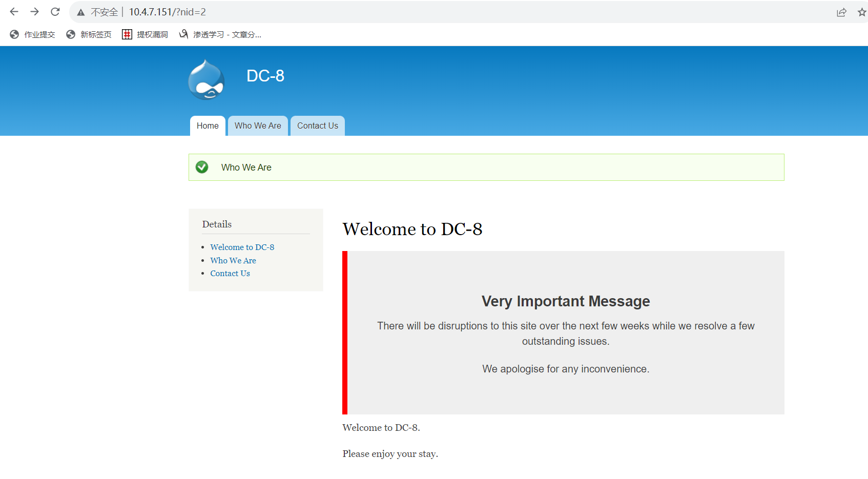Open the 作业提交 bookmark
Image resolution: width=868 pixels, height=479 pixels.
coord(32,34)
